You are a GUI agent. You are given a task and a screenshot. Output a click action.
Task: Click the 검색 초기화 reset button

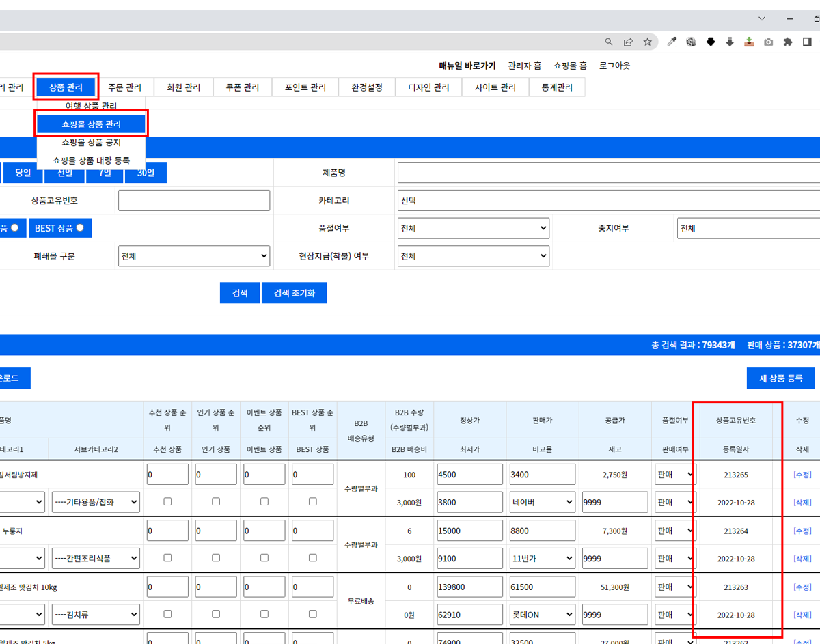pos(295,293)
